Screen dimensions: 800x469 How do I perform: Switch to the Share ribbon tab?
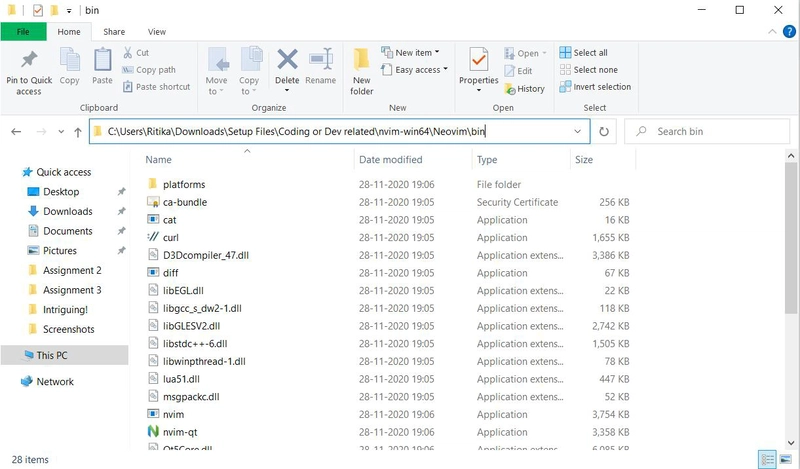click(x=114, y=32)
